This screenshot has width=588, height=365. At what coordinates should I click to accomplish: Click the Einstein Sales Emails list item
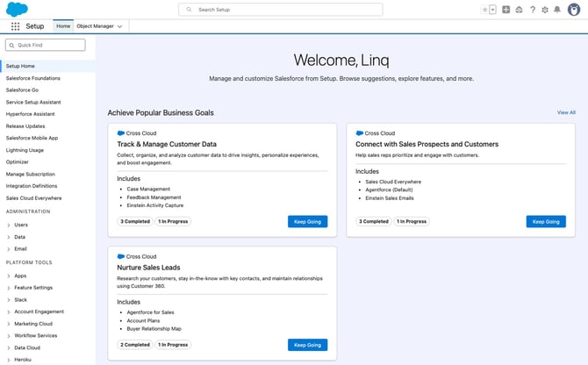[x=390, y=198]
